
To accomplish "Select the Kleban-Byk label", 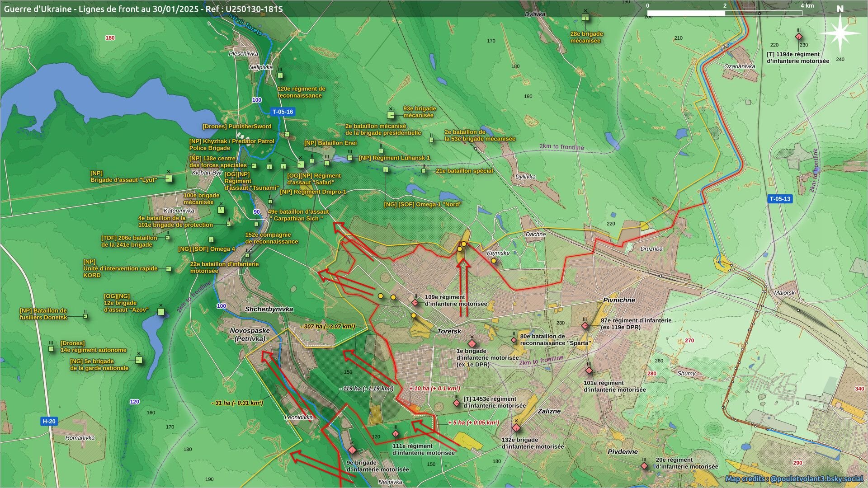I will [207, 173].
